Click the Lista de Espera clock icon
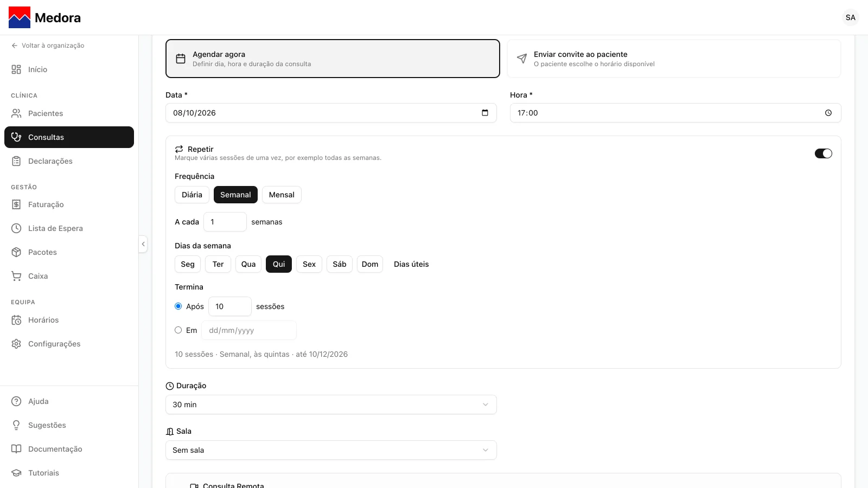 point(16,228)
